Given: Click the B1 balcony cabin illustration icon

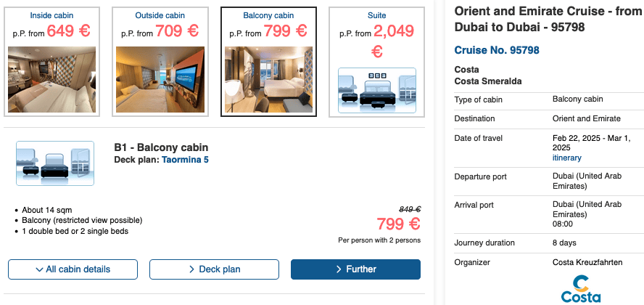Looking at the screenshot, I should [x=55, y=163].
